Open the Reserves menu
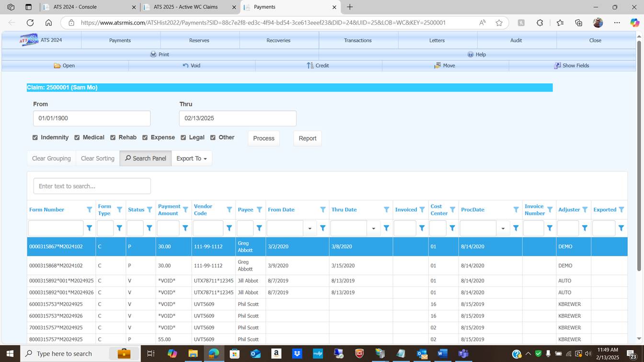Image resolution: width=644 pixels, height=362 pixels. tap(199, 41)
